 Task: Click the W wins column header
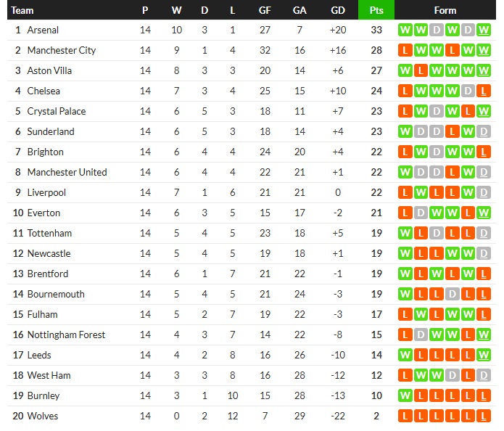pos(177,10)
